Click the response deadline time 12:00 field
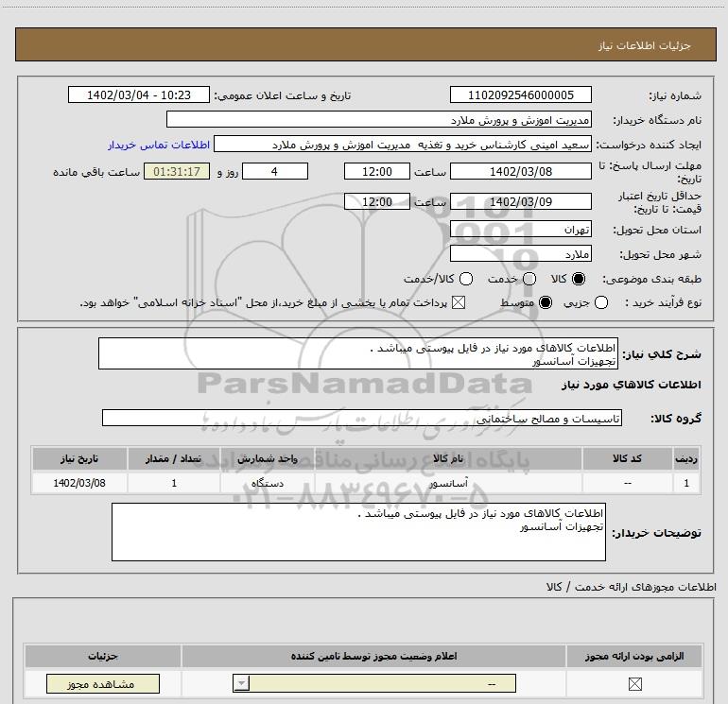The height and width of the screenshot is (704, 728). click(377, 171)
